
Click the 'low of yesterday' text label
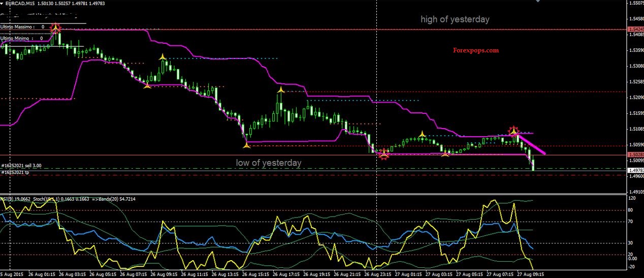[269, 163]
